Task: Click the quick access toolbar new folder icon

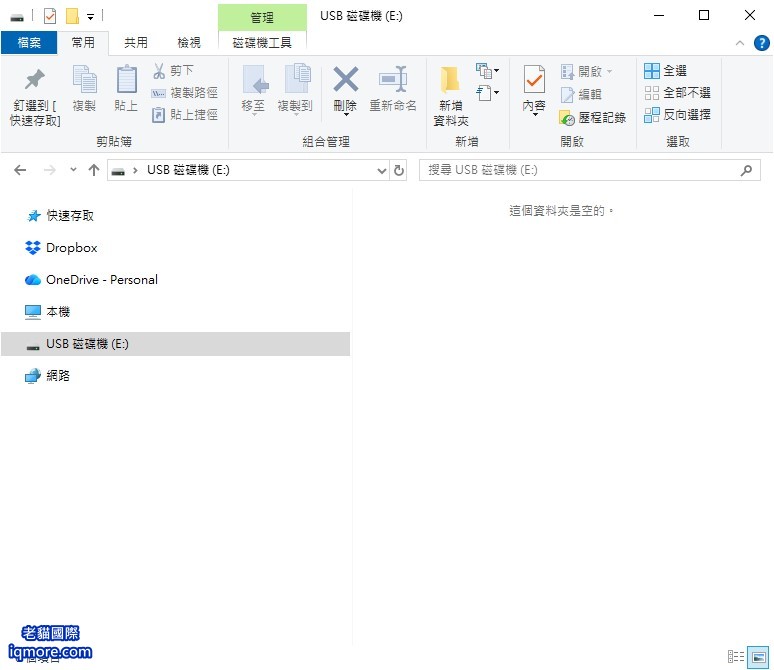Action: pos(73,16)
